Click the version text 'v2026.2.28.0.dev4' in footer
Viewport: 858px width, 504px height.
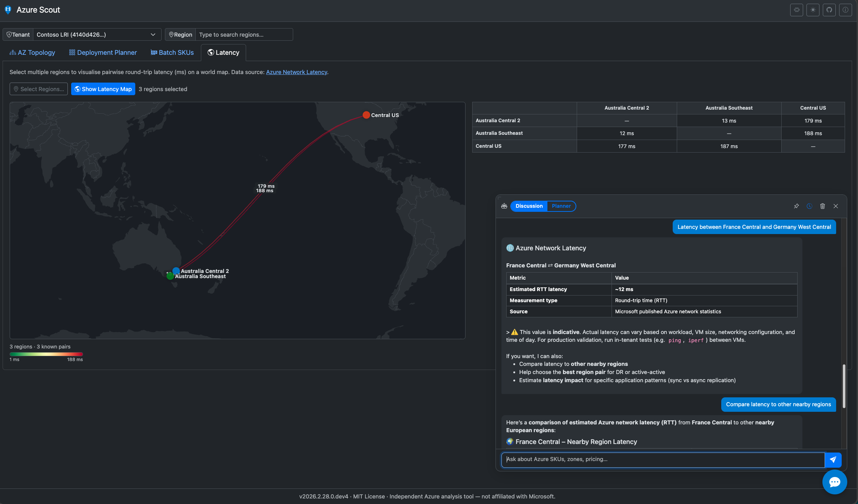click(324, 497)
